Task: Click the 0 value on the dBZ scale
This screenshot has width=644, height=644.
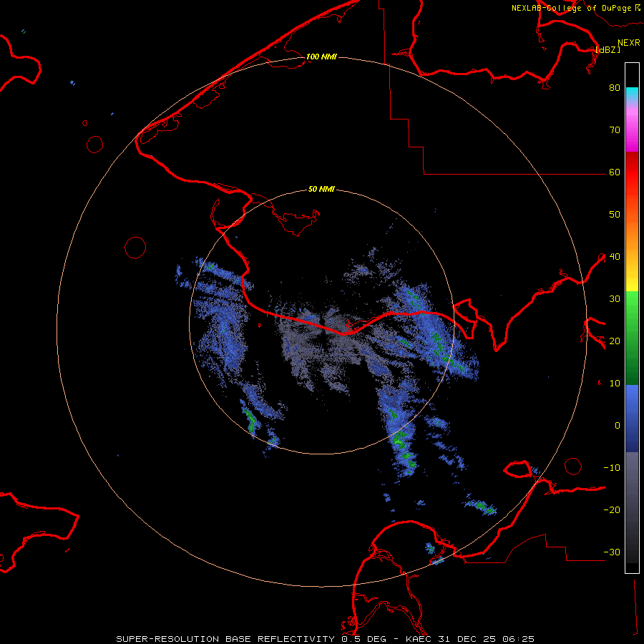Action: click(x=618, y=426)
